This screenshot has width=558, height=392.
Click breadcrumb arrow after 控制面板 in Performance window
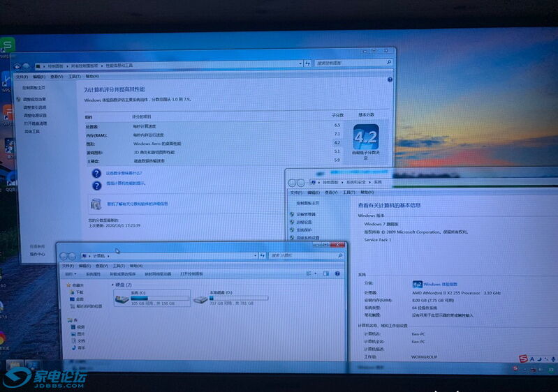click(x=67, y=66)
